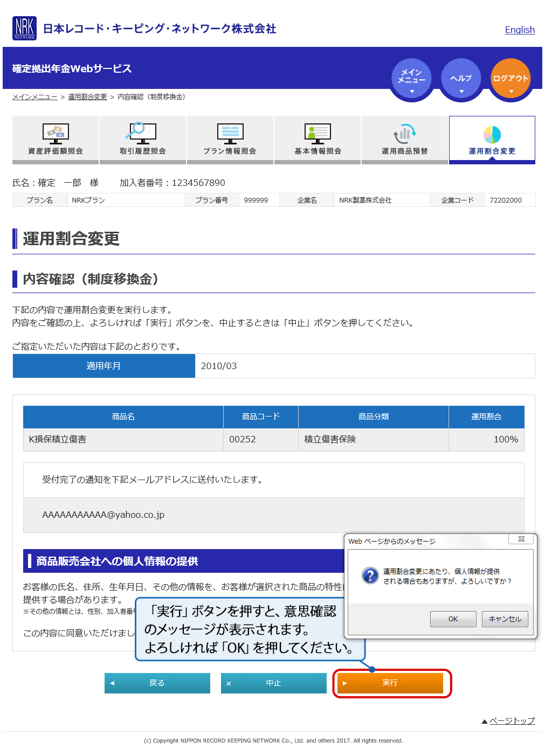
Task: Open the 運用商品預替 tab
Action: click(x=405, y=140)
